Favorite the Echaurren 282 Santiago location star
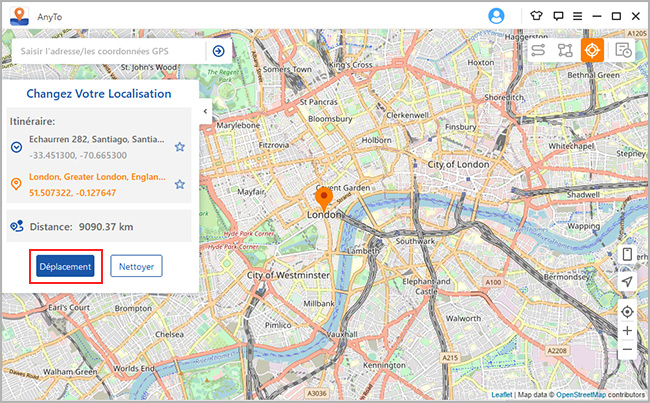650x403 pixels. point(179,147)
